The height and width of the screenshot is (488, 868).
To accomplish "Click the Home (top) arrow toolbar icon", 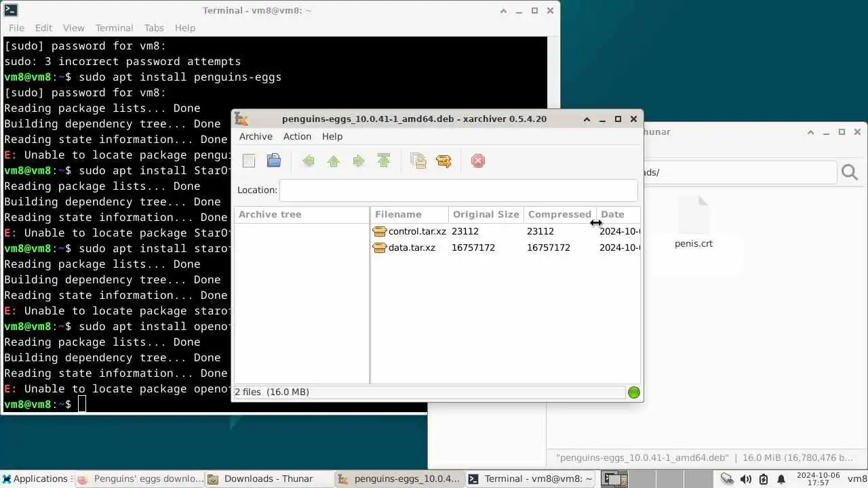I will [384, 161].
